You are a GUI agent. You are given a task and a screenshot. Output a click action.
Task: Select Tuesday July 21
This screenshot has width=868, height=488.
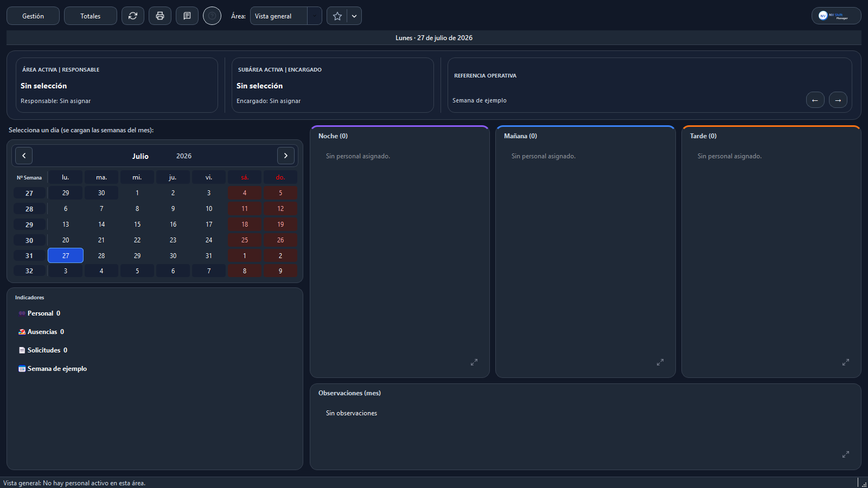tap(101, 240)
